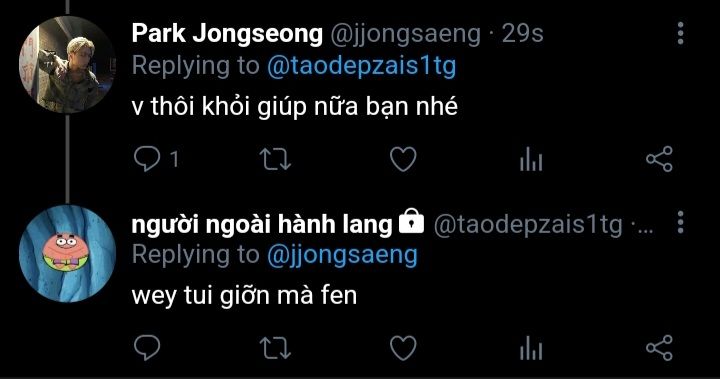Image resolution: width=720 pixels, height=379 pixels.
Task: Open the @taodepzais1tg mention link
Action: (361, 67)
